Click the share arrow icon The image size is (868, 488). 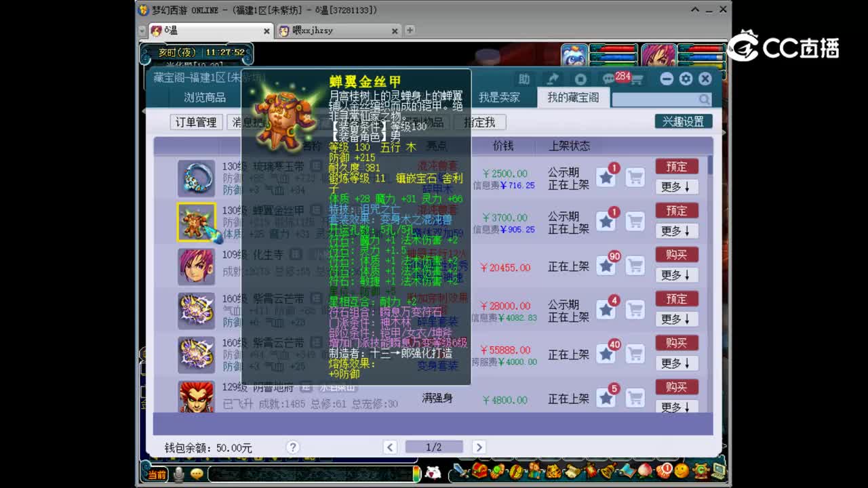[553, 79]
